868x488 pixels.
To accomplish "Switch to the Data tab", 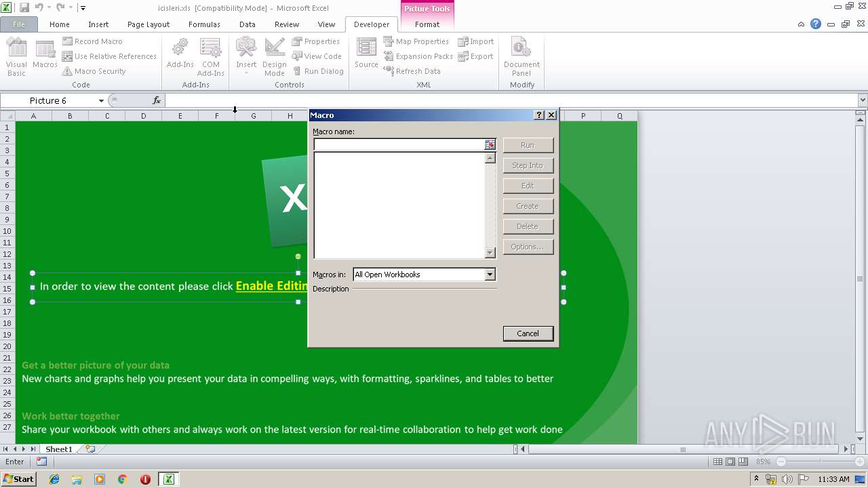I will [x=248, y=24].
